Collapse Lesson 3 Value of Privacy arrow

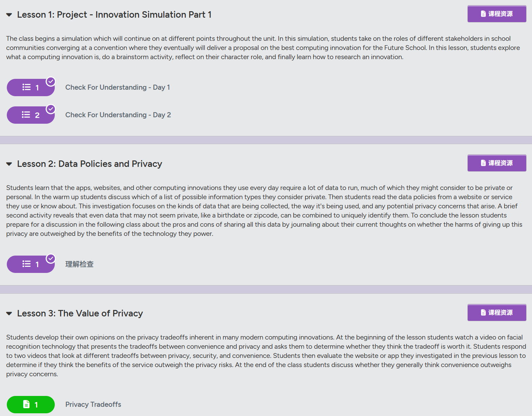[9, 314]
